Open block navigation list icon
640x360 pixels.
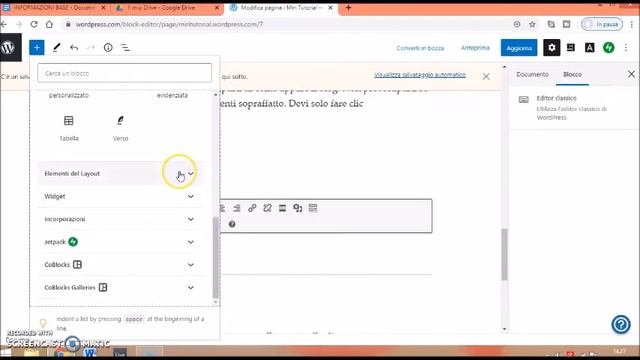[125, 48]
